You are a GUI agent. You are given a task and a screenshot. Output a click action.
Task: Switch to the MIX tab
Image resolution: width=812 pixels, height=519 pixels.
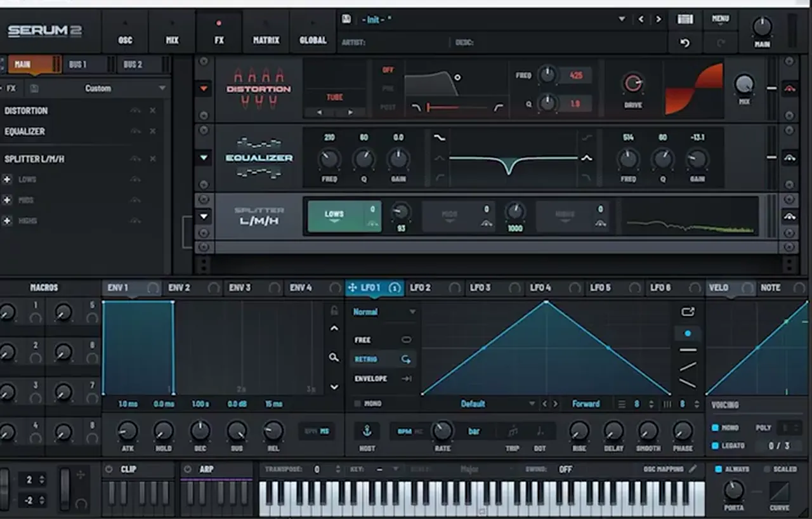coord(172,32)
